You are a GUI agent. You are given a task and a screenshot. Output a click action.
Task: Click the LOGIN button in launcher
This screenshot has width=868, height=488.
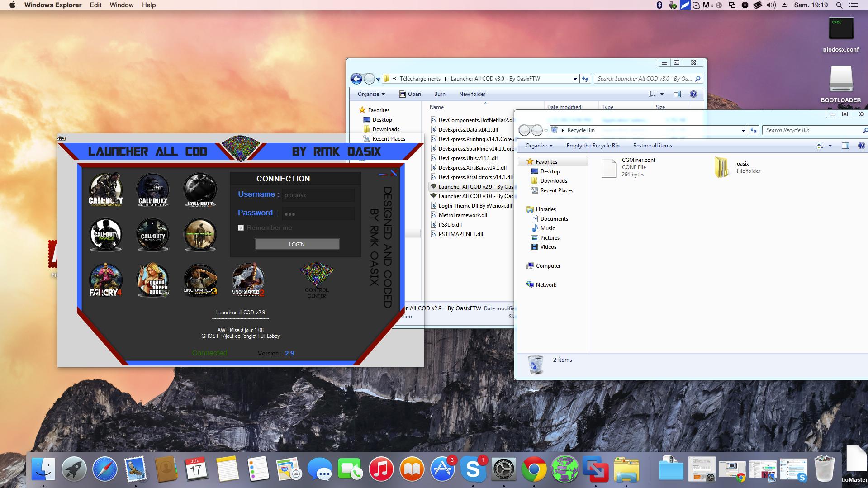pyautogui.click(x=297, y=244)
